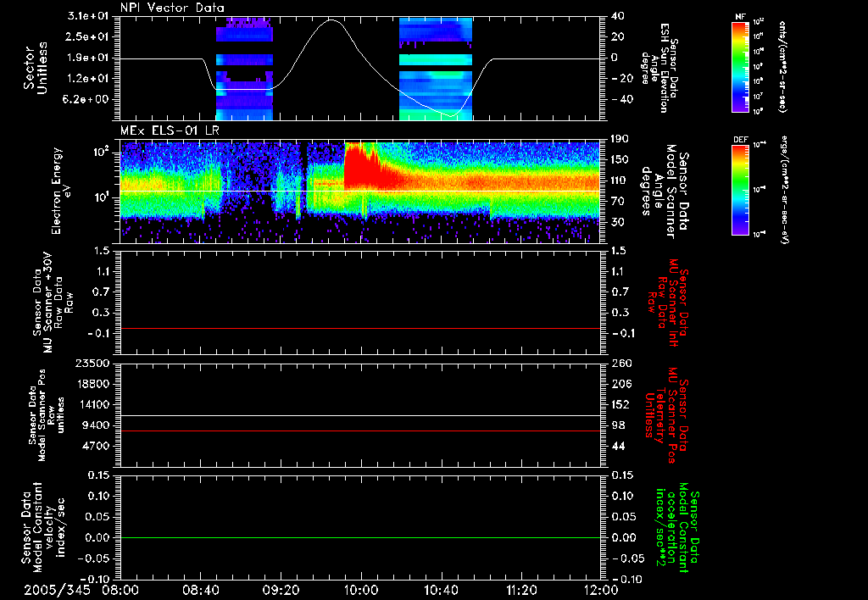Click the 'NF' label above the color bar
Image resolution: width=868 pixels, height=600 pixels.
coord(741,17)
